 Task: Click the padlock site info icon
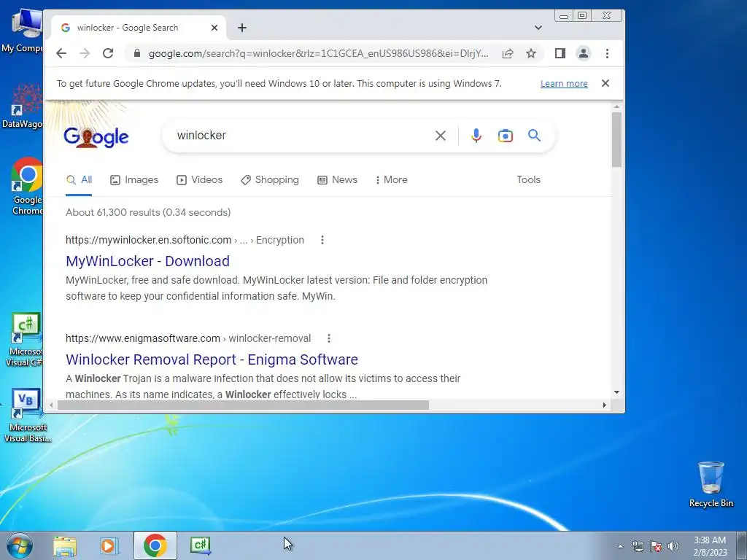(137, 53)
